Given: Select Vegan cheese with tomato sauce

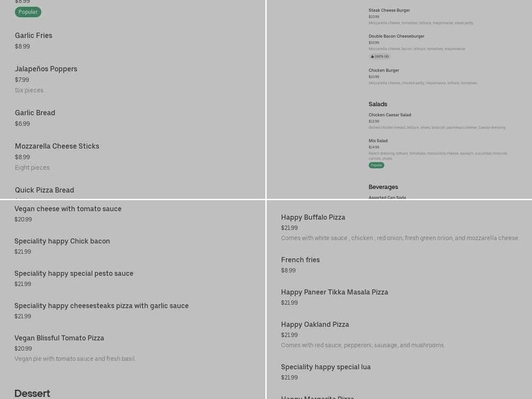Looking at the screenshot, I should pos(68,209).
